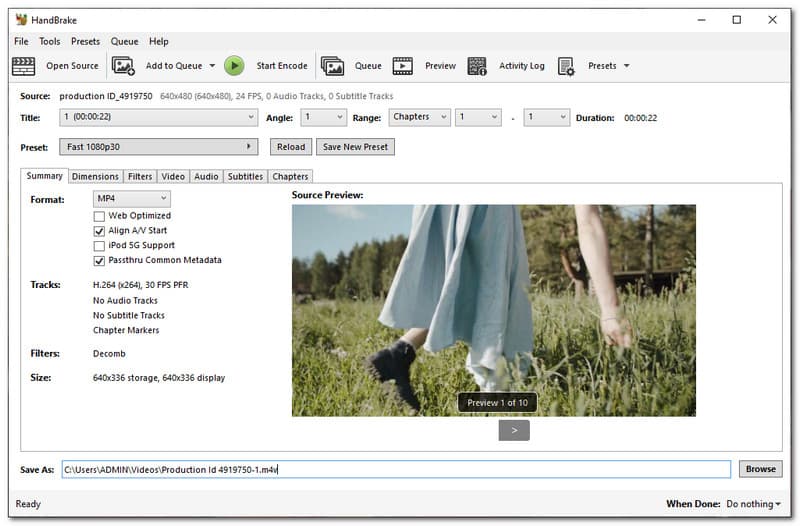This screenshot has height=526, width=800.
Task: Switch to the Dimensions tab
Action: 96,177
